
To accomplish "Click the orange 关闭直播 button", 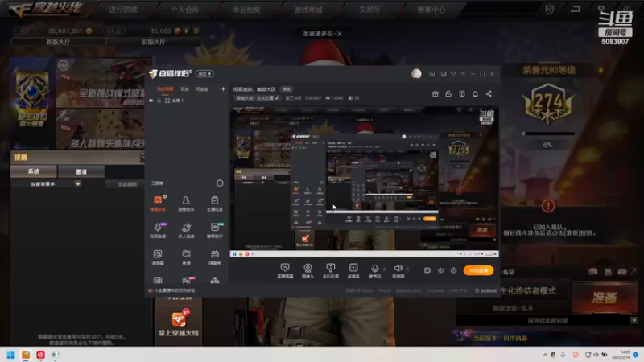I will coord(478,270).
